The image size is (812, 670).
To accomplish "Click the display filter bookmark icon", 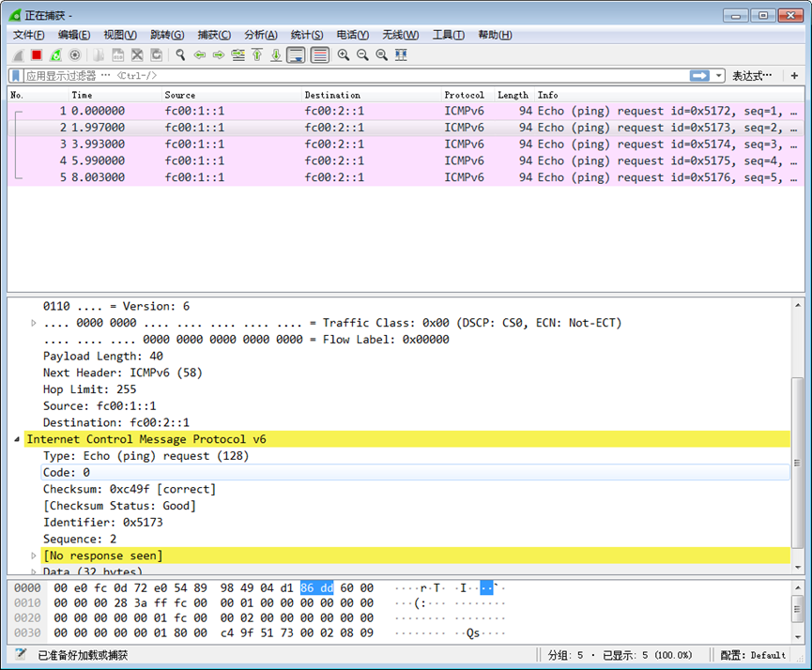I will point(16,76).
